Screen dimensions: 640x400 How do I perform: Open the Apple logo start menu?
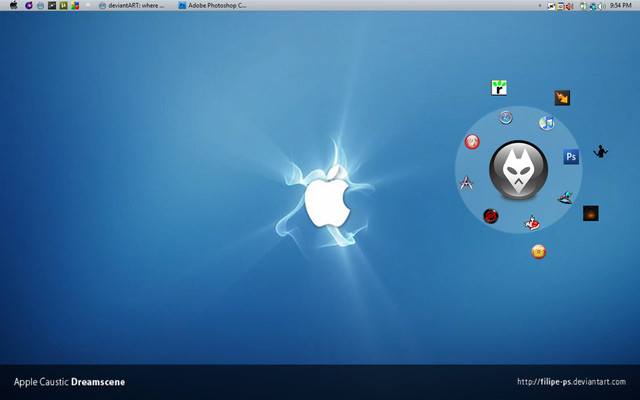tap(13, 6)
